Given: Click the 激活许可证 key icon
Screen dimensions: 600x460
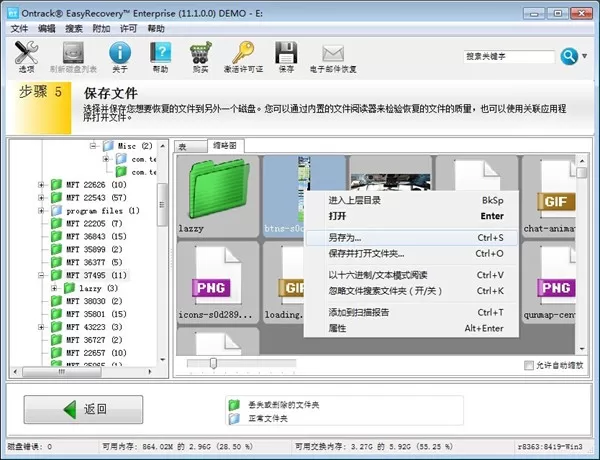Looking at the screenshot, I should click(243, 53).
